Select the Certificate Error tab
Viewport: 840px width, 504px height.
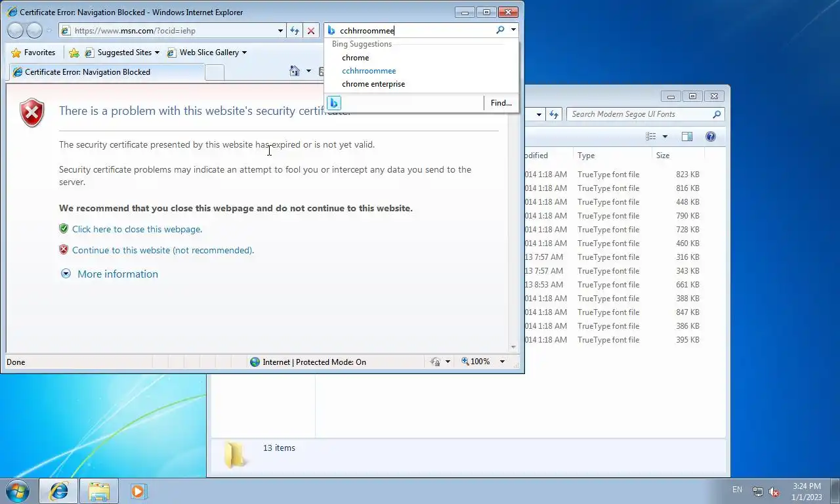coord(105,72)
